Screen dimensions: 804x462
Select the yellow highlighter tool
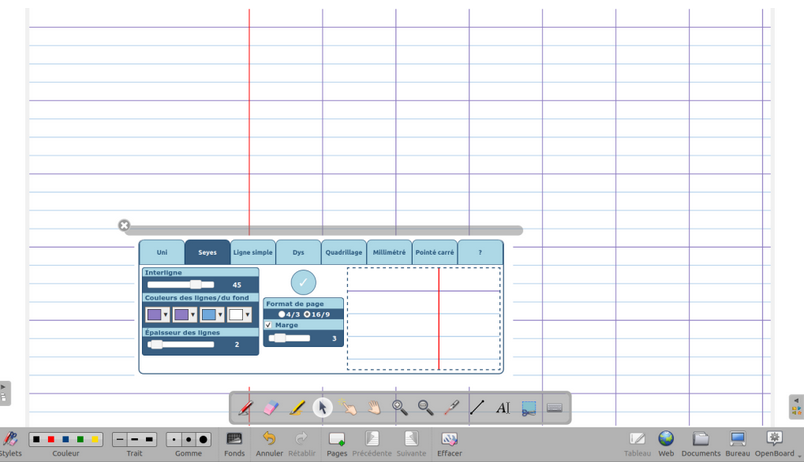coord(297,408)
